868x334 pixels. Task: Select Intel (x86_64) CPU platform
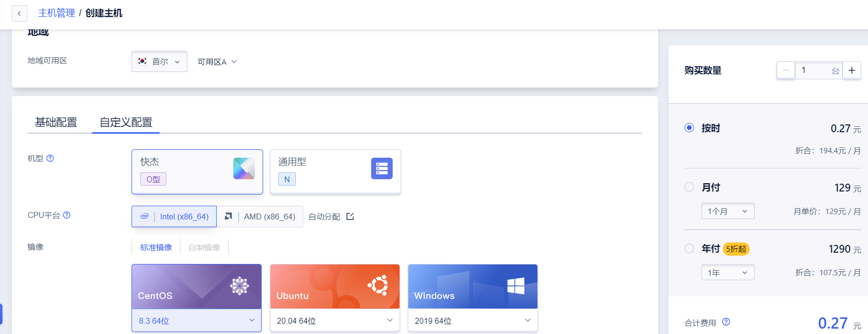[x=174, y=216]
